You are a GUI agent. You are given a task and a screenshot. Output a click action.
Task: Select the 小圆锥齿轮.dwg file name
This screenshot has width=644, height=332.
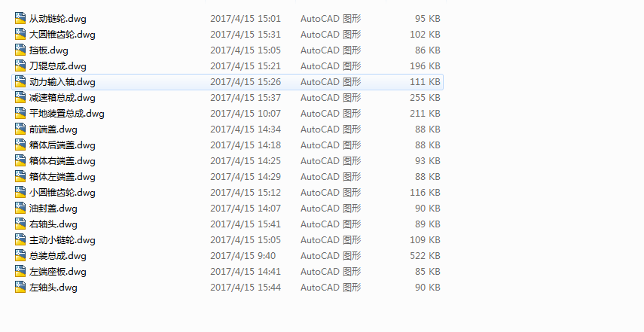(x=63, y=193)
